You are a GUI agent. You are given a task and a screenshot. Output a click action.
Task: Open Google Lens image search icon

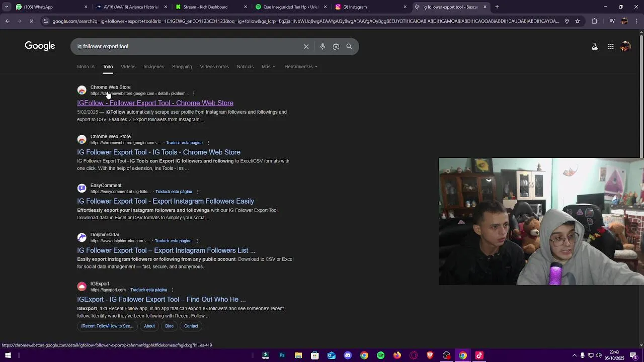pos(336,46)
